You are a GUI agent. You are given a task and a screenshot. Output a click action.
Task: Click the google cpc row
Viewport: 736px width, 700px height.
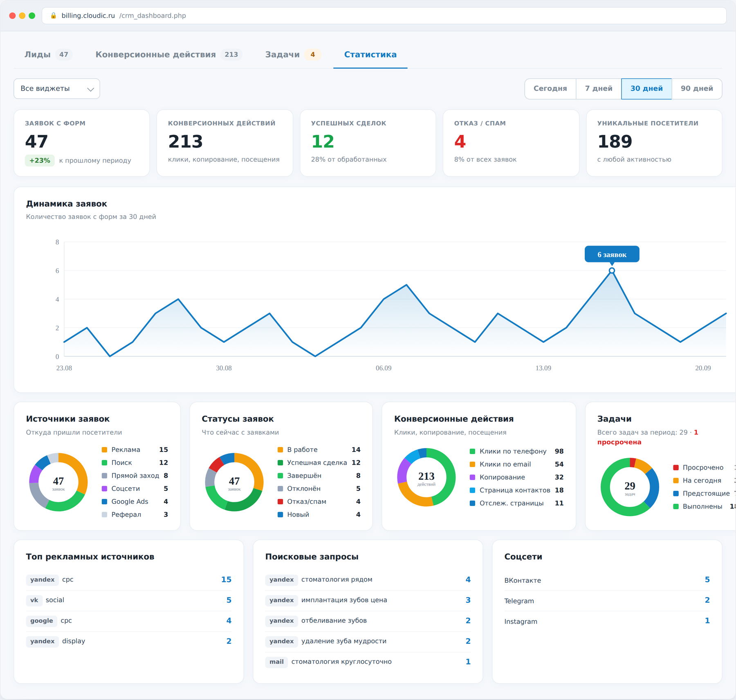[x=129, y=621]
